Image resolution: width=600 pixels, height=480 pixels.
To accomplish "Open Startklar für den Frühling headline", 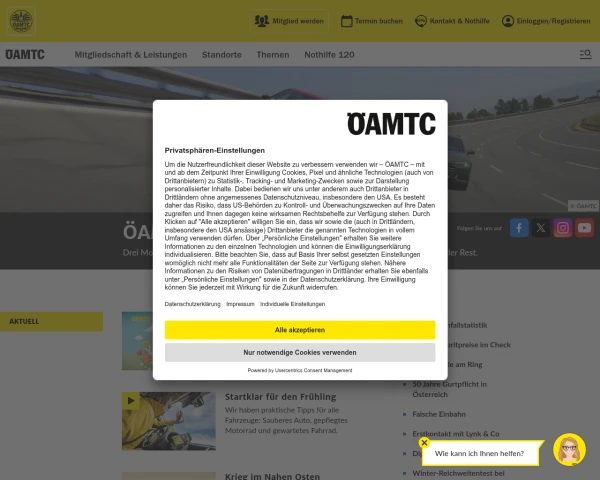I will coord(280,397).
